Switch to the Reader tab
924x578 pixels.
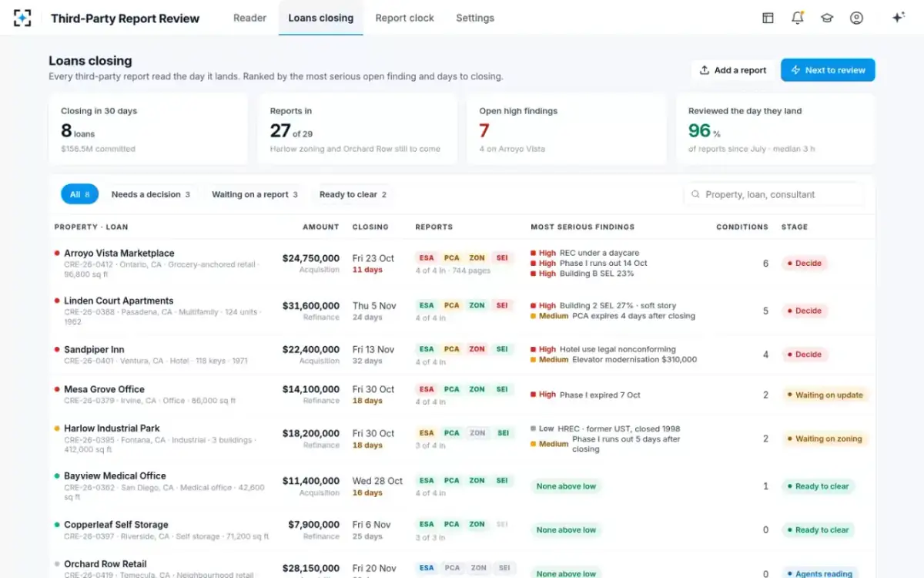tap(249, 18)
